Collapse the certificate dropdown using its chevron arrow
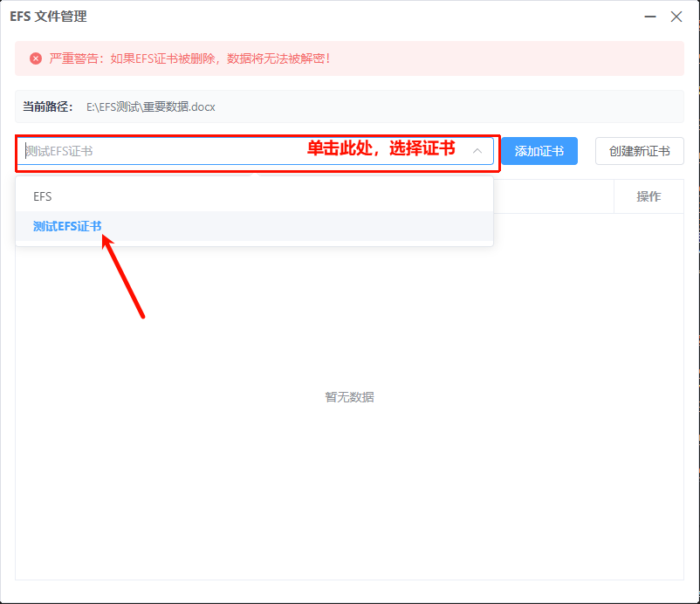This screenshot has width=700, height=604. [477, 151]
